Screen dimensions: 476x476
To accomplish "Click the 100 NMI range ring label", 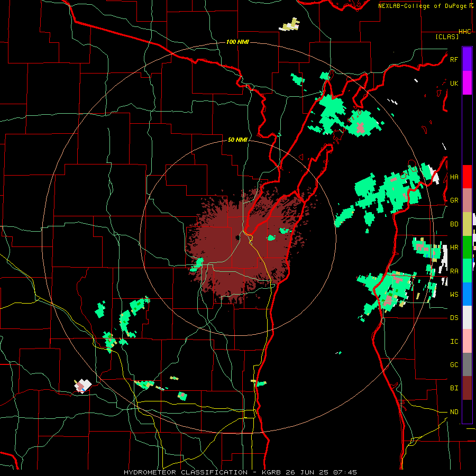I will click(237, 42).
